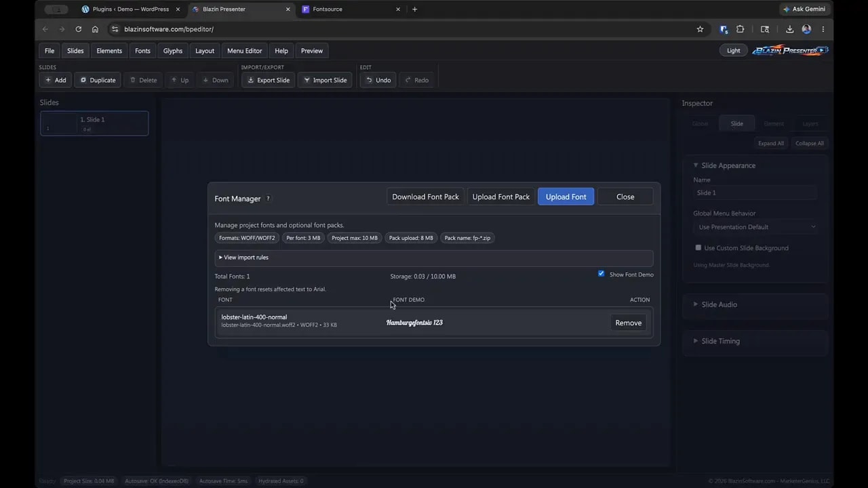Switch to Element inspector tab
The width and height of the screenshot is (868, 488).
[774, 123]
